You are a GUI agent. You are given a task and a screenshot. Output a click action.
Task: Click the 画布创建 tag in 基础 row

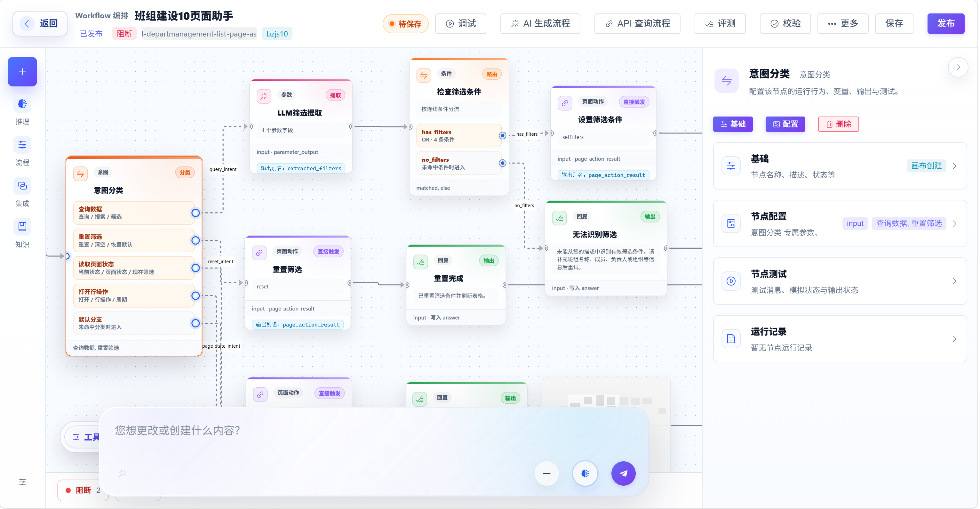[926, 166]
